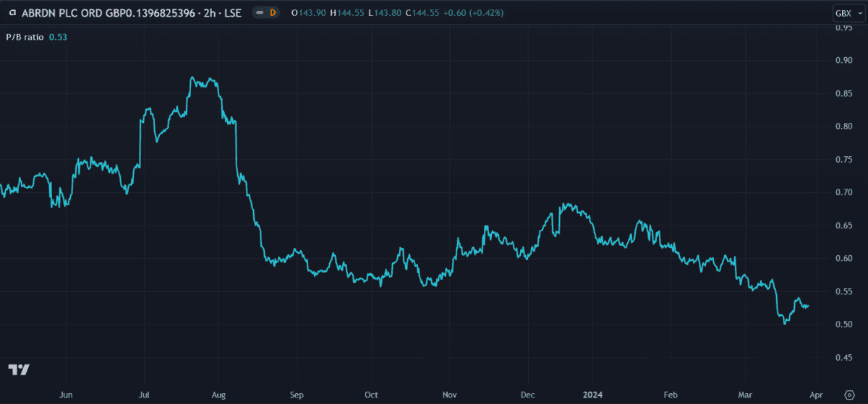The image size is (868, 404).
Task: Click the Aug label on time axis
Action: pos(219,395)
